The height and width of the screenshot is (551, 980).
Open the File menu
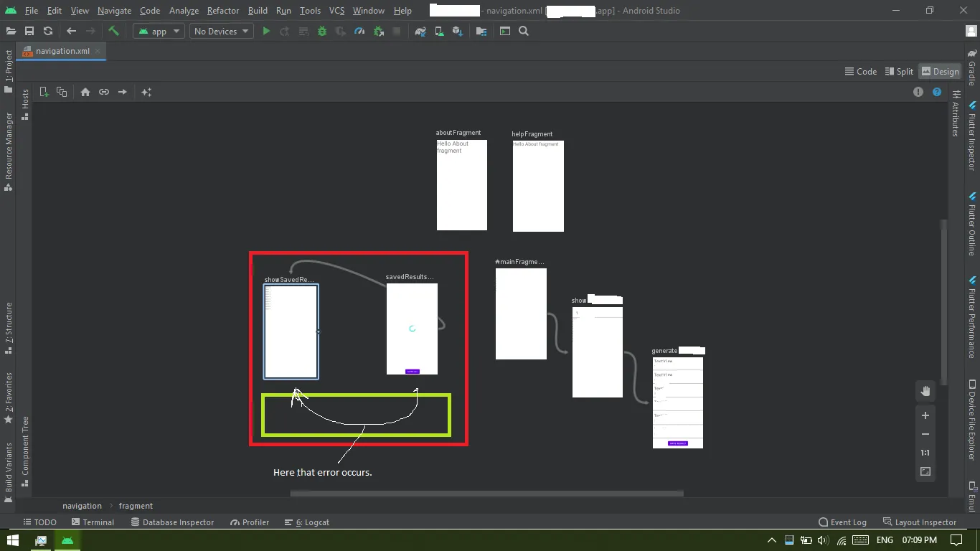click(32, 11)
